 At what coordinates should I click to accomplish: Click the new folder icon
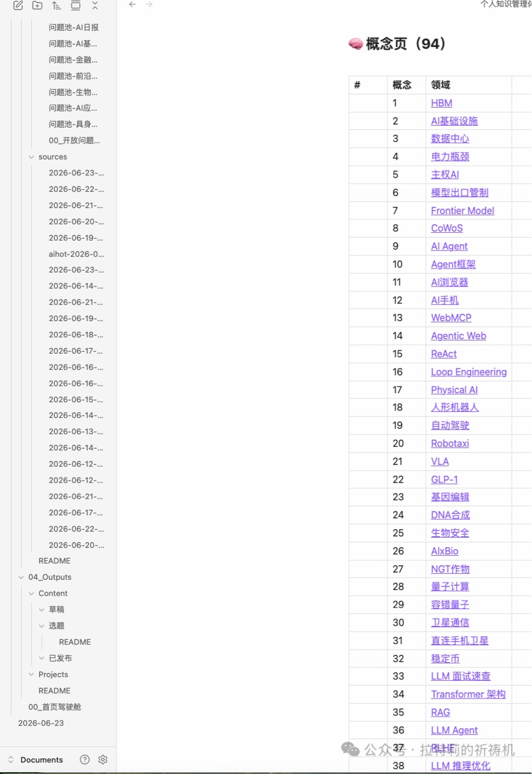tap(37, 5)
